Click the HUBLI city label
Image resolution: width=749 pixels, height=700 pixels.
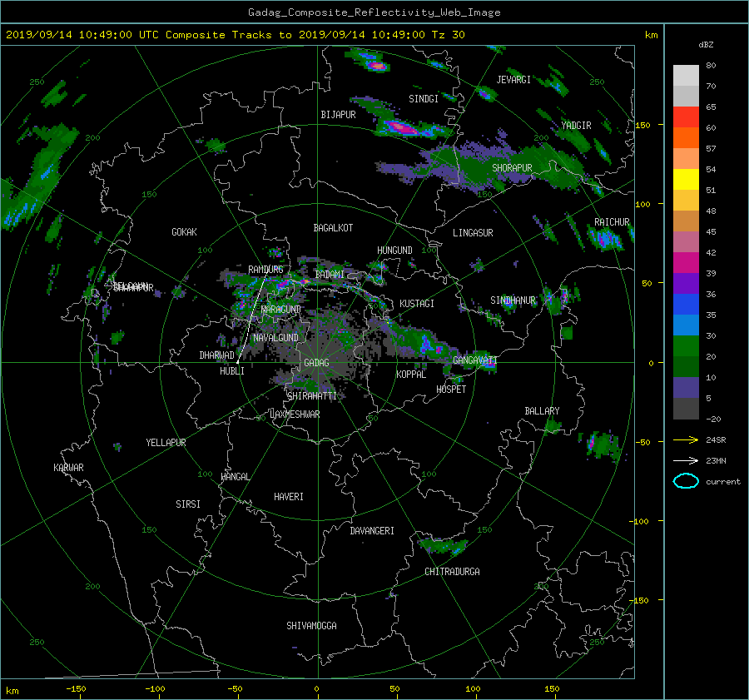coord(231,371)
